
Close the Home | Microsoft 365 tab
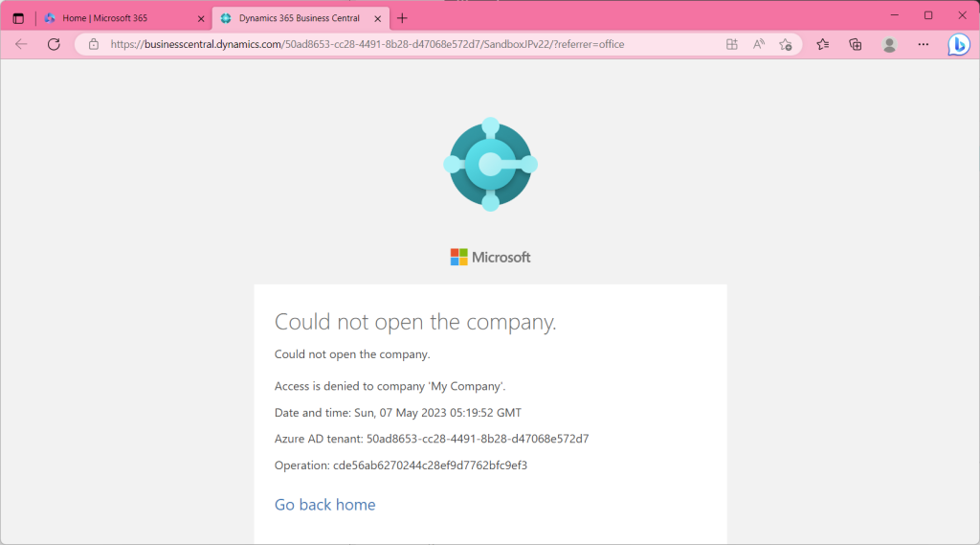coord(201,19)
